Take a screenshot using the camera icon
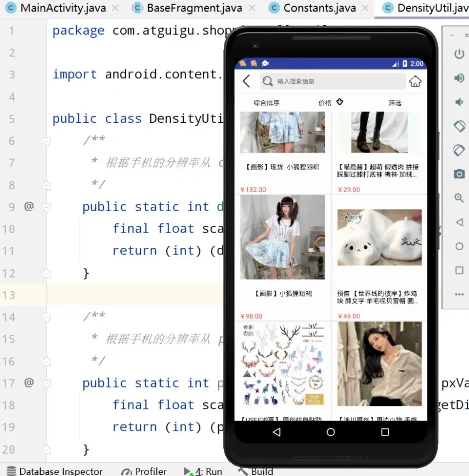The height and width of the screenshot is (476, 469). coord(459,173)
